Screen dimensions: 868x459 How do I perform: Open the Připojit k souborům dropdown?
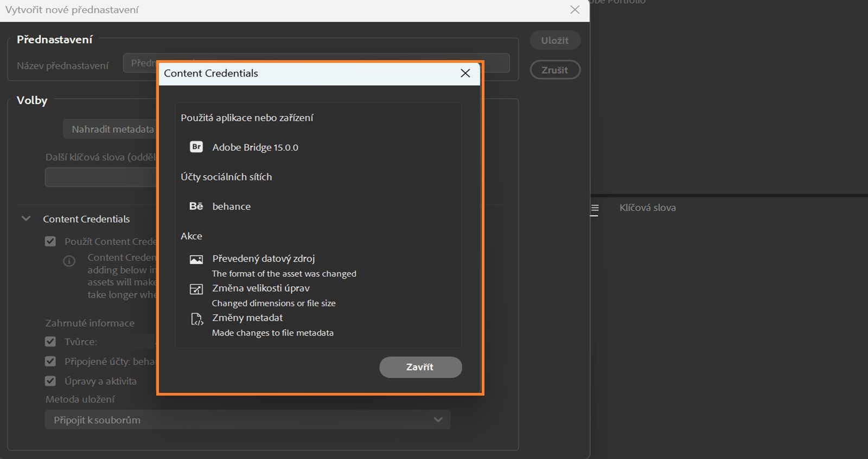point(247,420)
